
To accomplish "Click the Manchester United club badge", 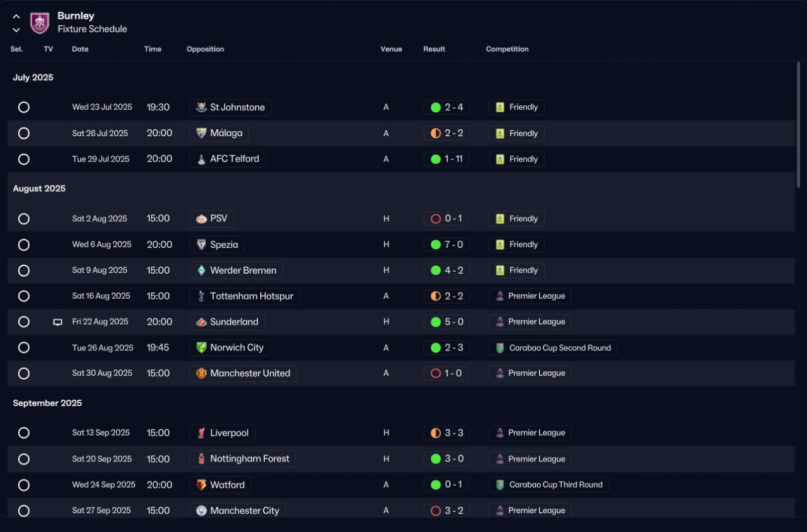I will tap(201, 373).
